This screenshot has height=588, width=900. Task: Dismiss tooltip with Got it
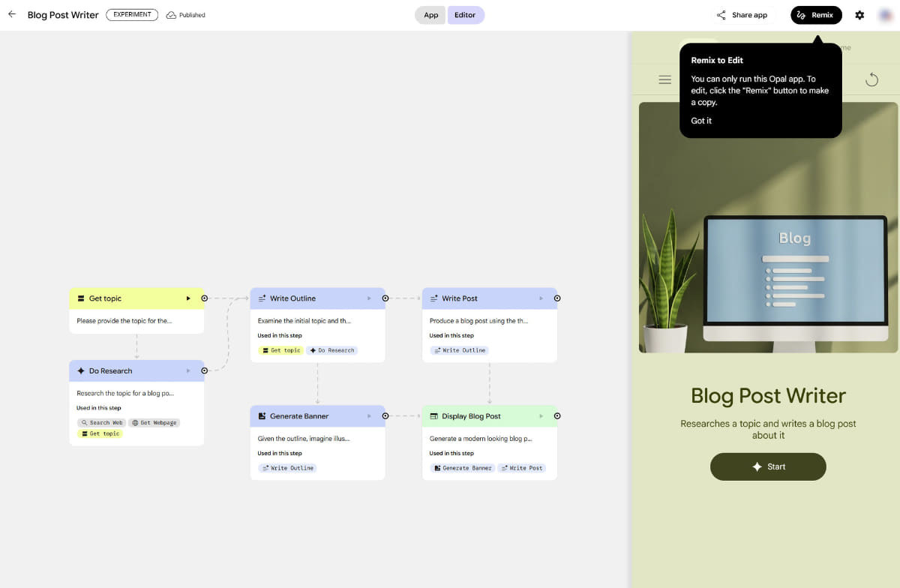701,121
